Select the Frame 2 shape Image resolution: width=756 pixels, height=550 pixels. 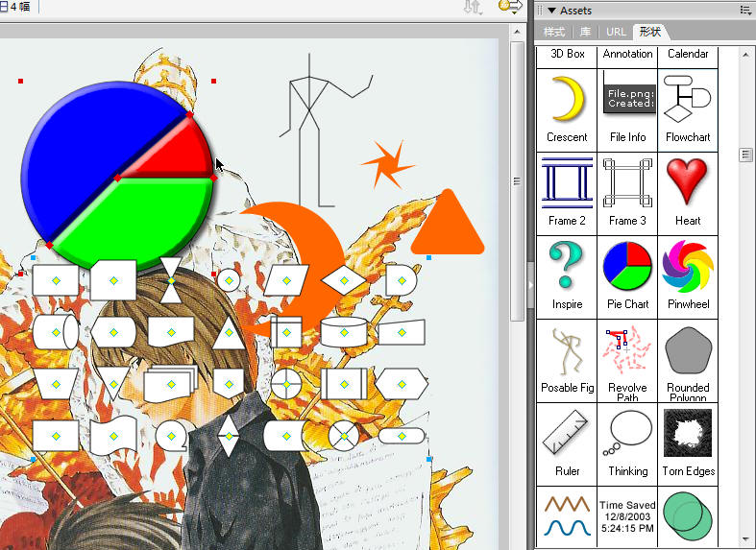pos(567,194)
